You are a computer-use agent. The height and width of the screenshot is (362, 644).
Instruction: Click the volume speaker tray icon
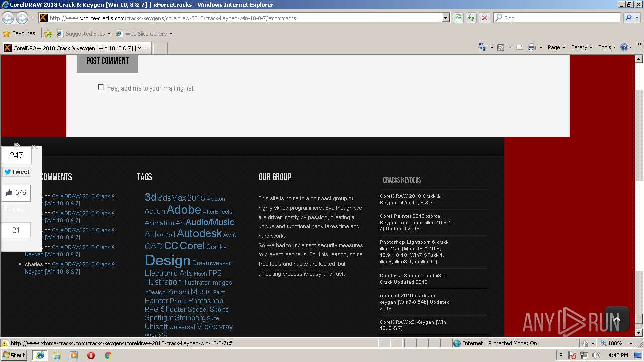coord(596,355)
